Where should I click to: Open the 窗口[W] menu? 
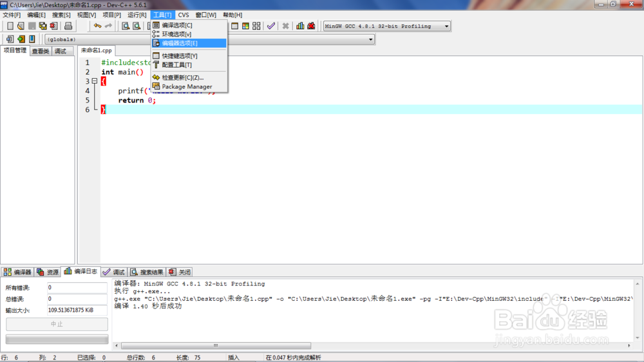(206, 15)
